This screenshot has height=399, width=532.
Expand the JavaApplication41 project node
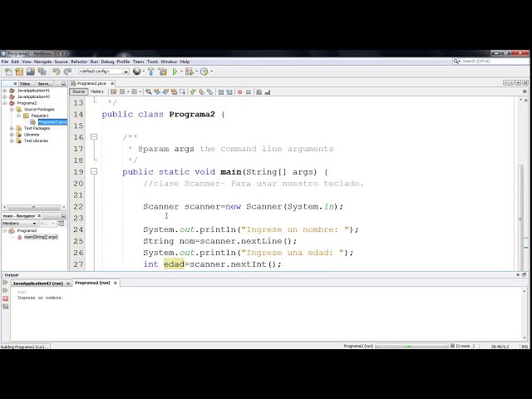(5, 91)
